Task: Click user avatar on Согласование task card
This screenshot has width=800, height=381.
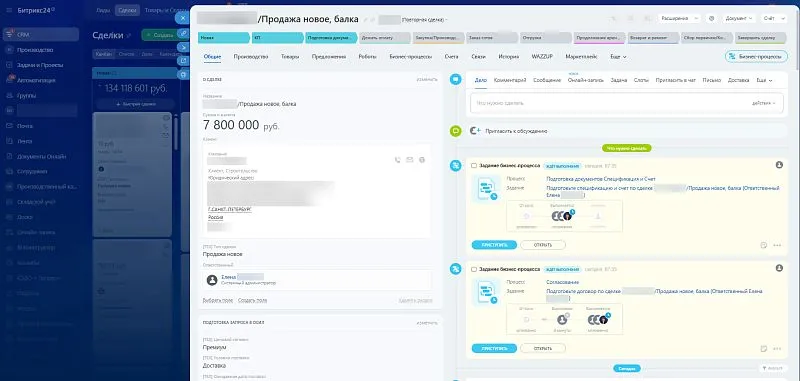Action: [779, 268]
